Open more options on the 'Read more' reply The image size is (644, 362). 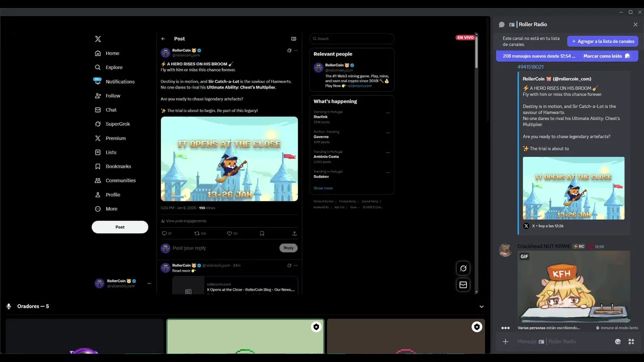coord(296,265)
